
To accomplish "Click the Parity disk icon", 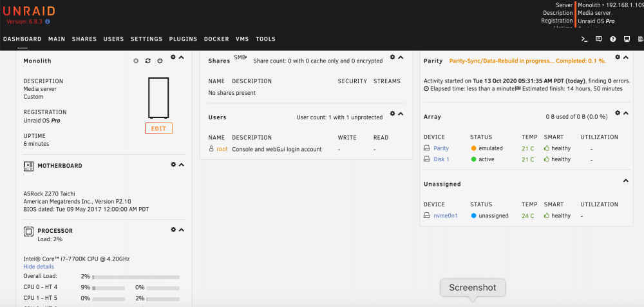I will tap(427, 148).
